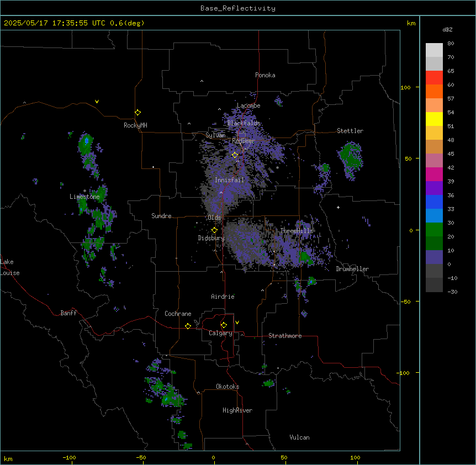Select the Innisfail label
Screen dimensions: 476x465
pos(229,180)
